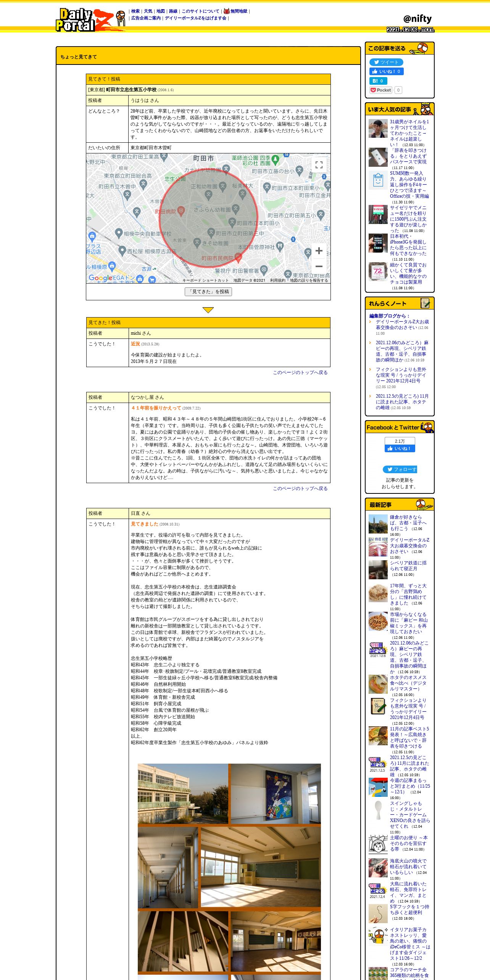Open article ホタテのオスメス食べ比べ
The image size is (490, 980).
408,683
